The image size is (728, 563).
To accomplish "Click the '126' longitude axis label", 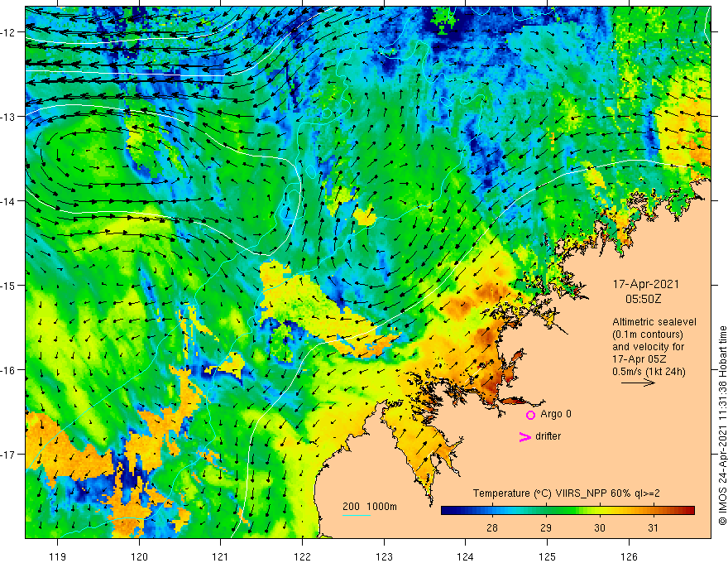I will pos(629,556).
